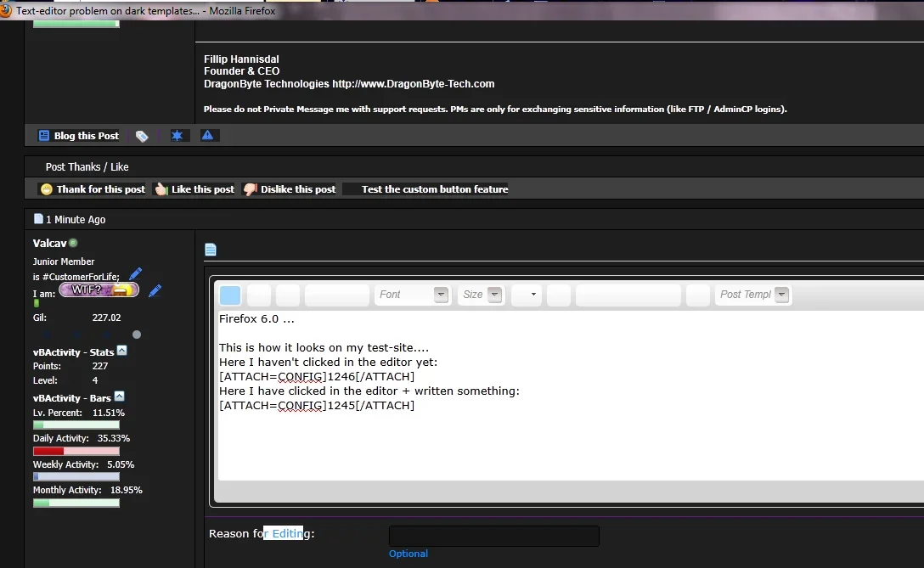
Task: Click the green online status icon beside Valcav
Action: [73, 243]
